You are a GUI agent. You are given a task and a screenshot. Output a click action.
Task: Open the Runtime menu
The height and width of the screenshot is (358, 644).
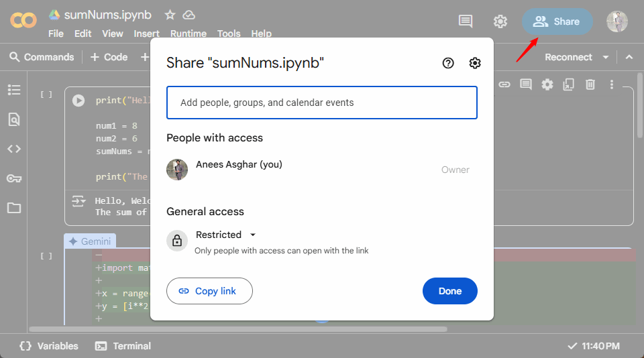point(188,34)
